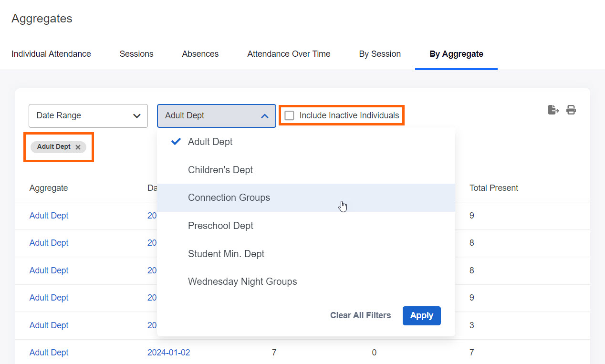Viewport: 605px width, 364px height.
Task: Click Clear All Filters
Action: pyautogui.click(x=360, y=315)
